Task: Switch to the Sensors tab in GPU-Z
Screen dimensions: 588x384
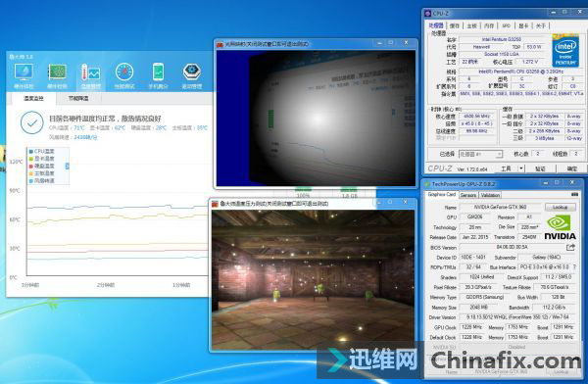Action: [x=468, y=195]
